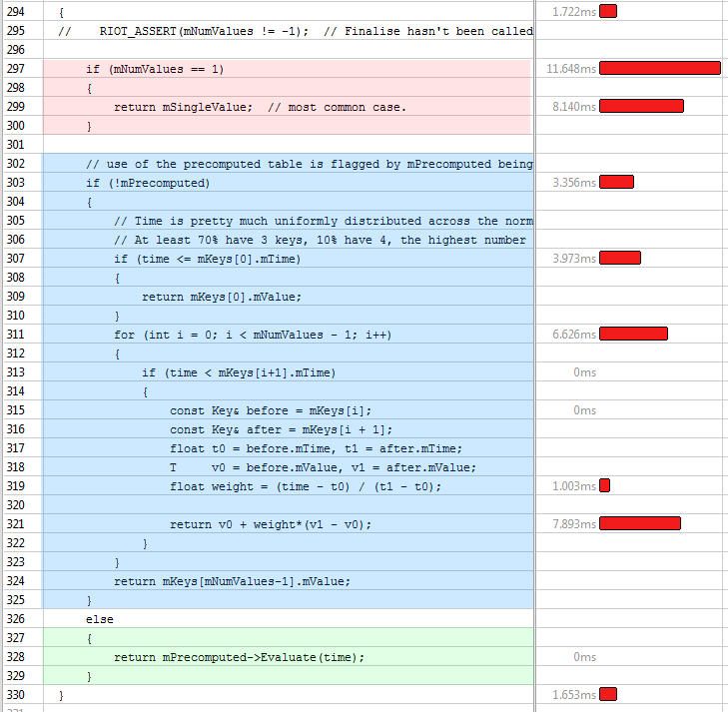Click the red timing bar beside 8.140ms

(641, 107)
